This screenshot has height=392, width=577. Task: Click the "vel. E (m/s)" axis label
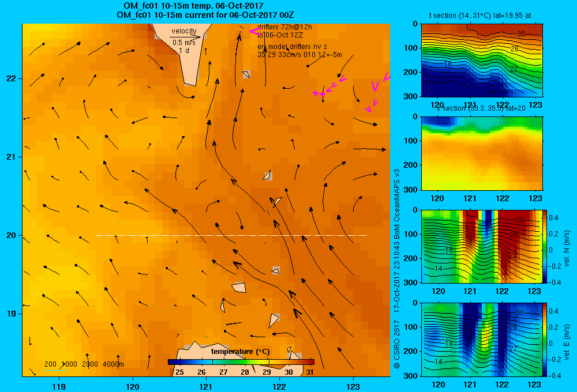(x=567, y=342)
